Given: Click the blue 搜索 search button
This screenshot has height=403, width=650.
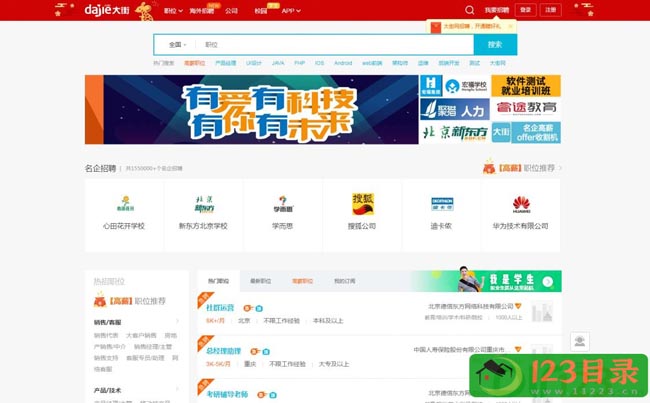Looking at the screenshot, I should [495, 45].
